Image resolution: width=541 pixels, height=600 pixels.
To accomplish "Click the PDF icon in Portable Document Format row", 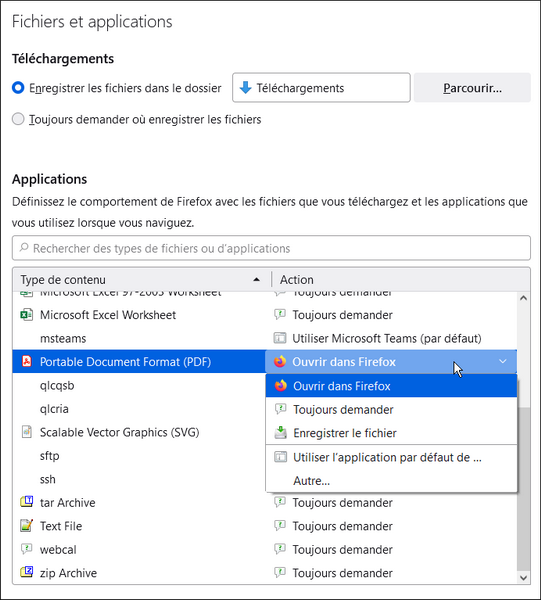I will coord(26,361).
